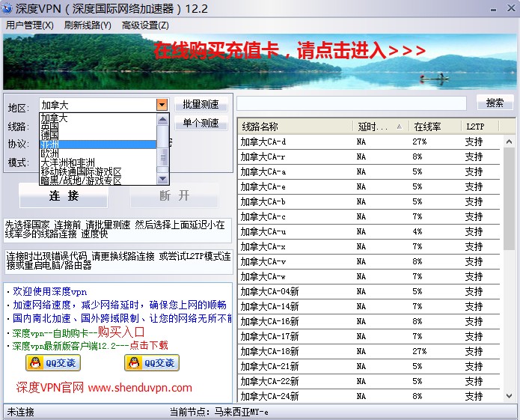The image size is (520, 420).
Task: Select 德国 in the region list
Action: pos(98,136)
